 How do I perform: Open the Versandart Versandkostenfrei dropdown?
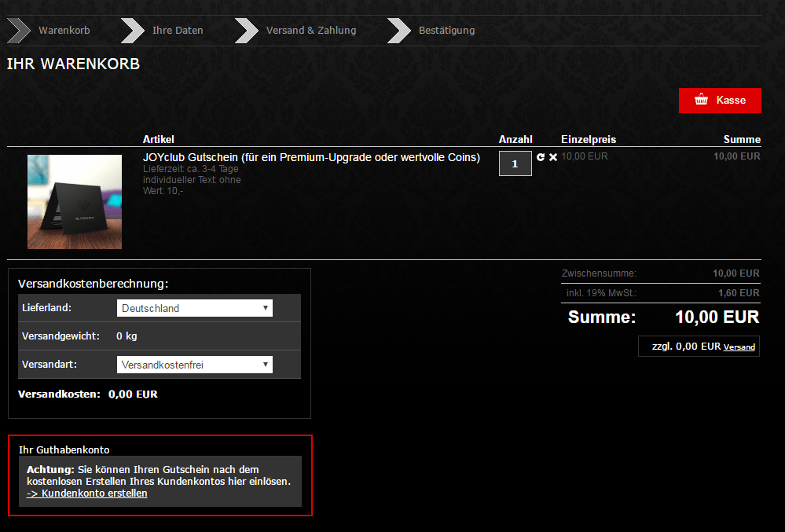pos(195,365)
